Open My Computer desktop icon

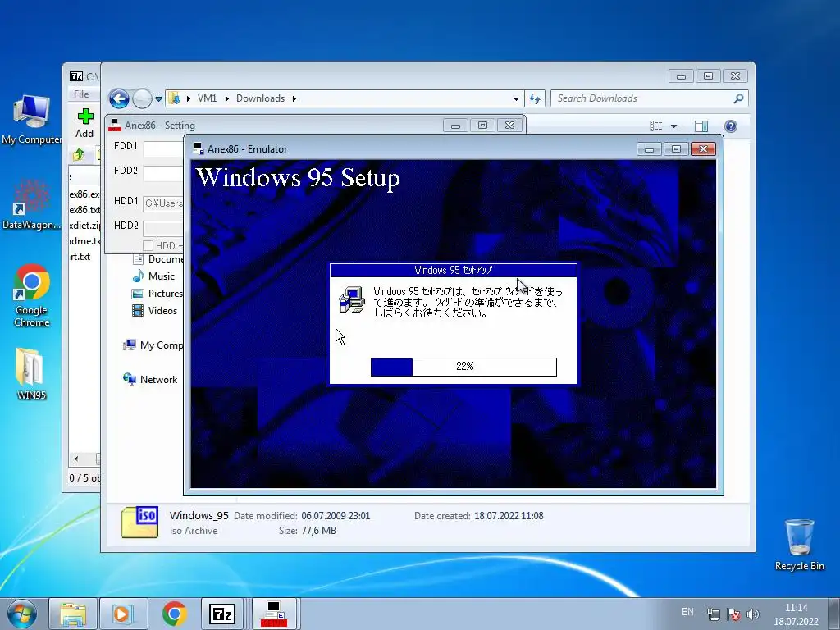point(31,120)
